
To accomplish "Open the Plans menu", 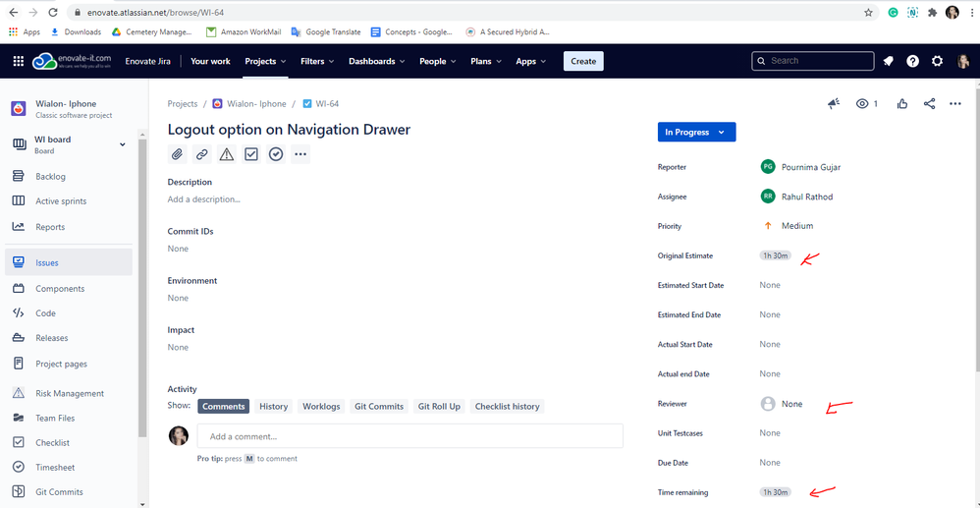I will 487,61.
